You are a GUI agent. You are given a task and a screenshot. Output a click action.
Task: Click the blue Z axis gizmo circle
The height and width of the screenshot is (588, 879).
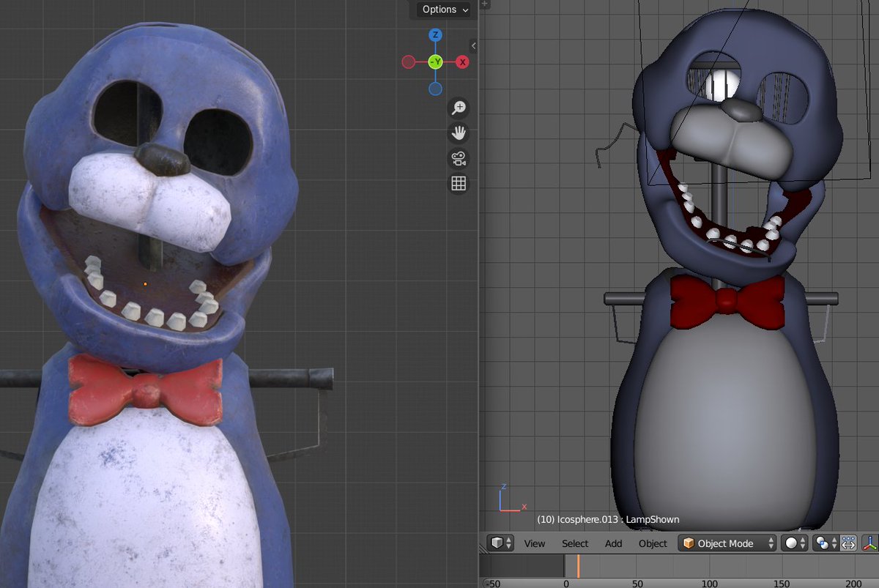tap(435, 35)
